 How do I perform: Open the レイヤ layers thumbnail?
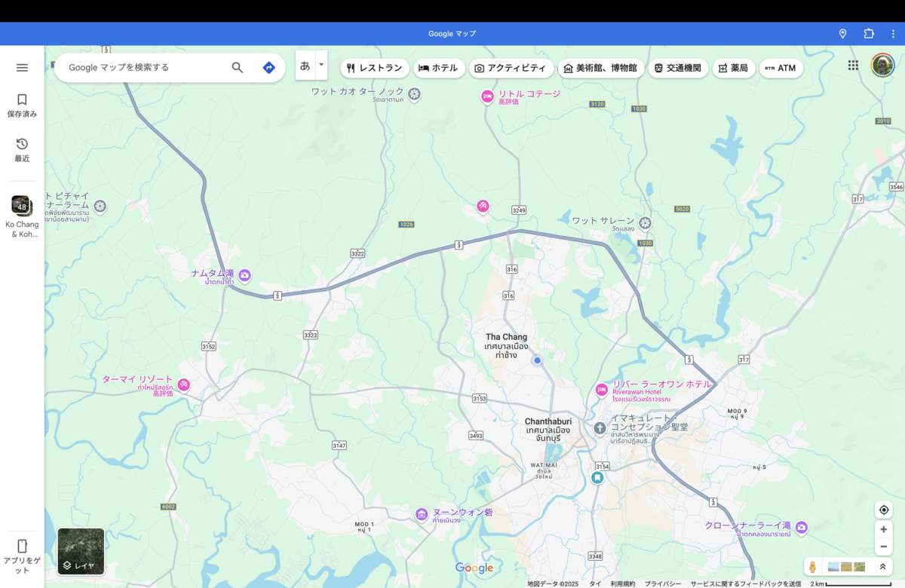81,551
